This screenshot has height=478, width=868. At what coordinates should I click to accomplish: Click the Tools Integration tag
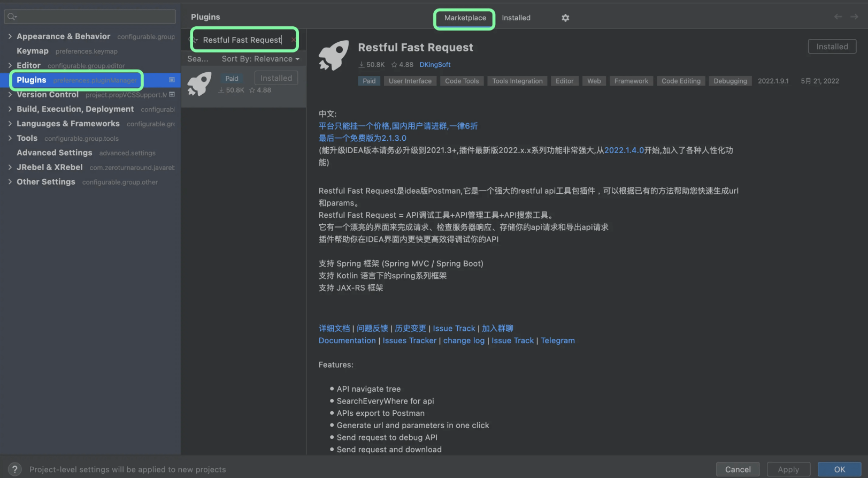point(517,81)
